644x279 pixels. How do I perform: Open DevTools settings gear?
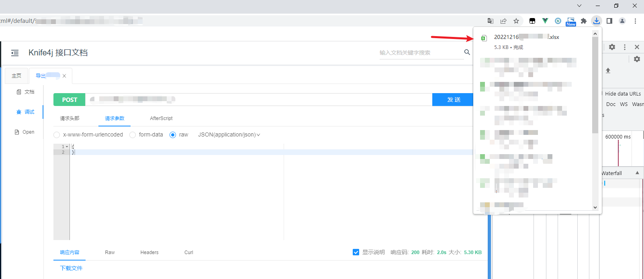click(x=612, y=47)
